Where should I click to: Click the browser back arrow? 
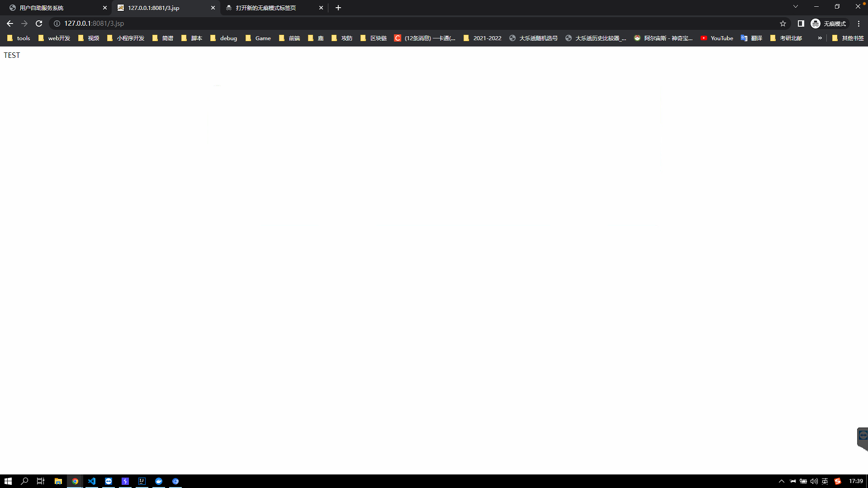tap(10, 23)
